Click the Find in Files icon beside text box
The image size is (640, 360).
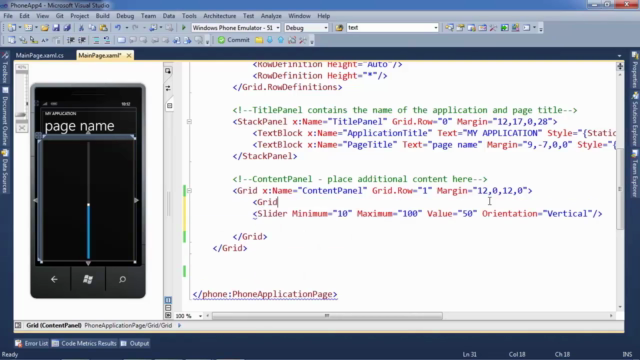click(339, 28)
